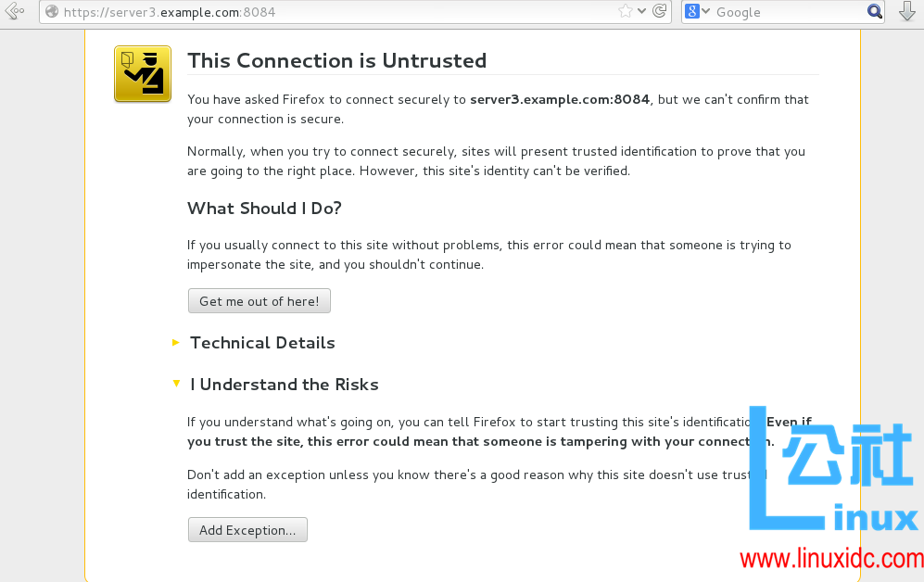Click the Get me out of here! button
This screenshot has width=924, height=582.
[x=259, y=301]
